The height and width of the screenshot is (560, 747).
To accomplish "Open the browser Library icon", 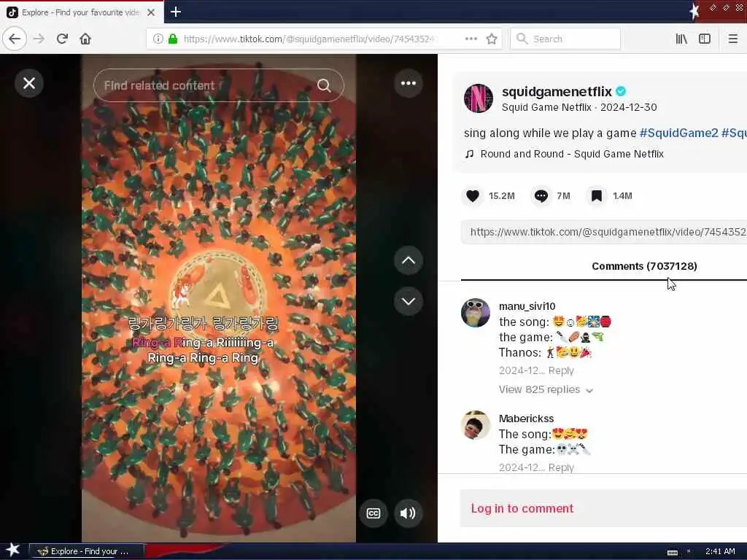I will [681, 39].
